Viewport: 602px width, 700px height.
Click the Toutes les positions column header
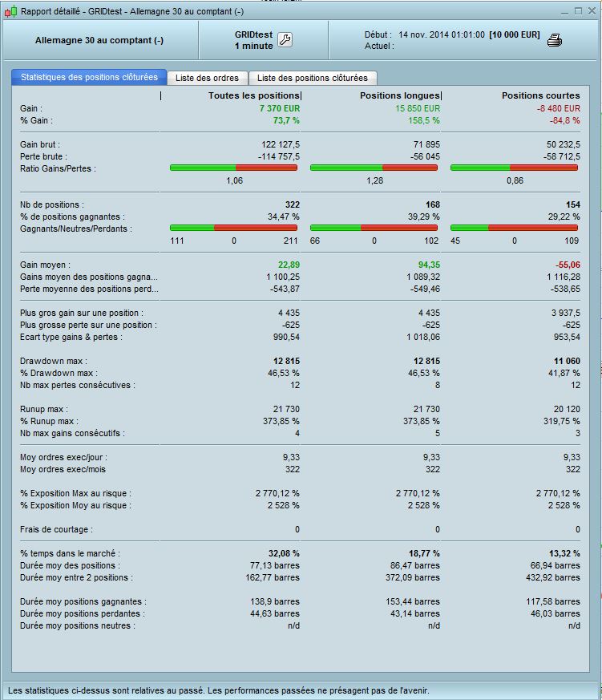[x=253, y=95]
